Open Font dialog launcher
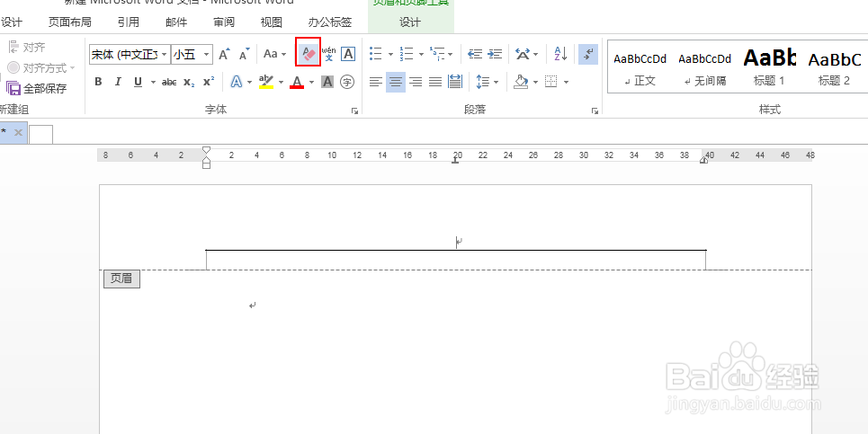This screenshot has width=868, height=434. (354, 111)
